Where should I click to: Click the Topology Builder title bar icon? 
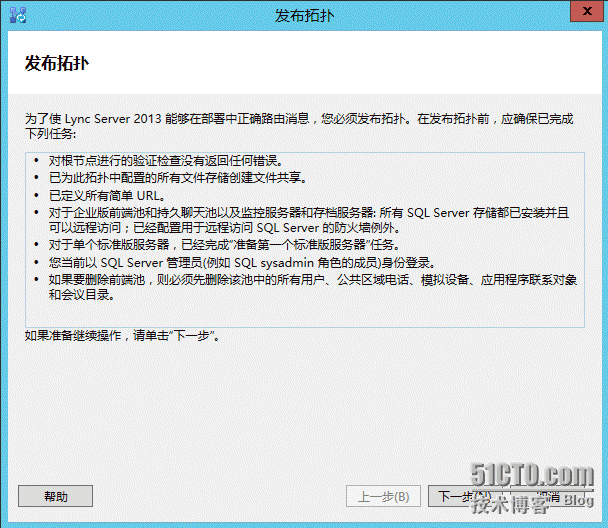point(18,15)
